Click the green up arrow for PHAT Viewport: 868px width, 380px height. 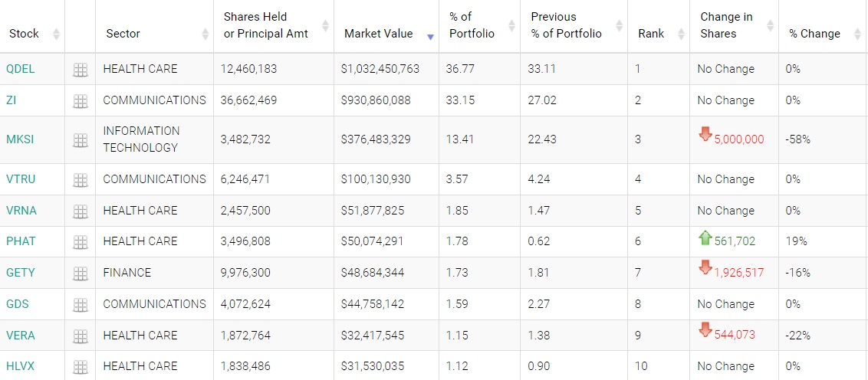tap(705, 238)
